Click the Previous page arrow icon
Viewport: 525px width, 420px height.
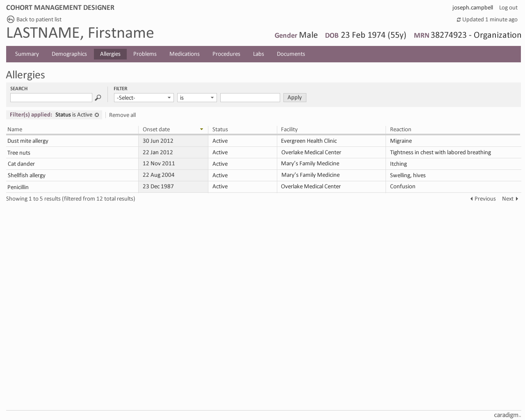tap(472, 199)
